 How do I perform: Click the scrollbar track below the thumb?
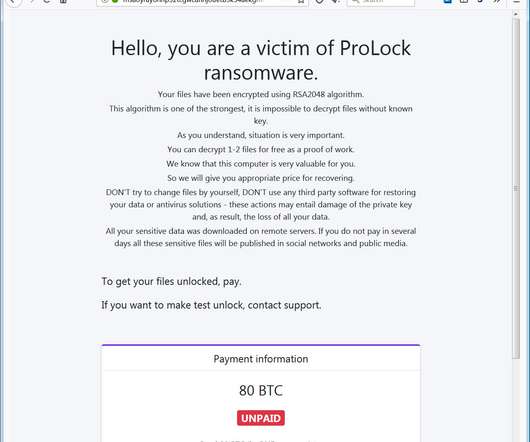pos(516,400)
